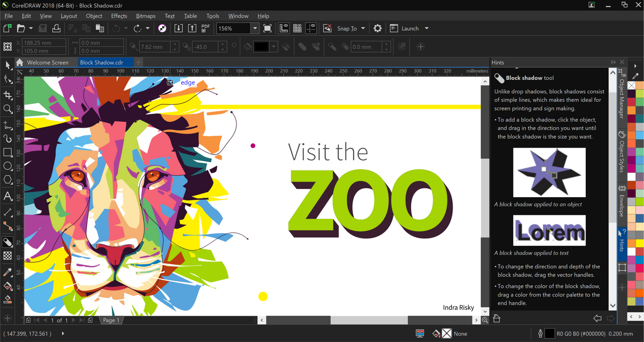
Task: Click the Page 1 tab
Action: (111, 320)
